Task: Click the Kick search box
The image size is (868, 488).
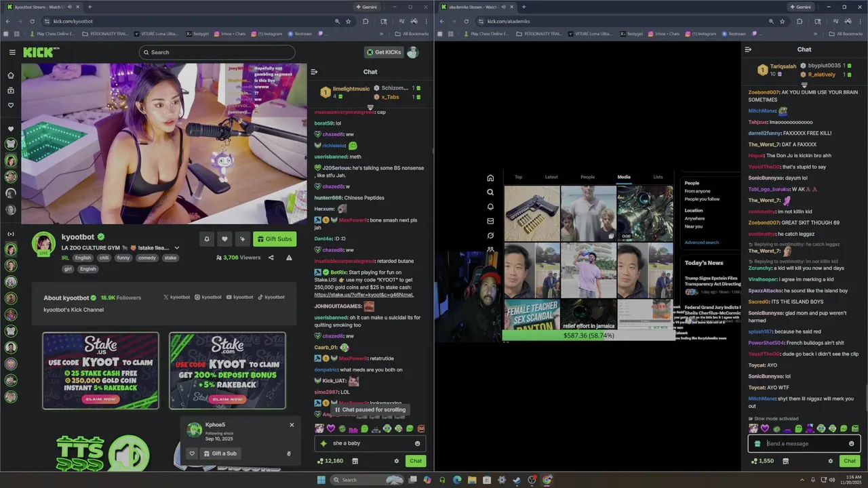Action: tap(217, 52)
